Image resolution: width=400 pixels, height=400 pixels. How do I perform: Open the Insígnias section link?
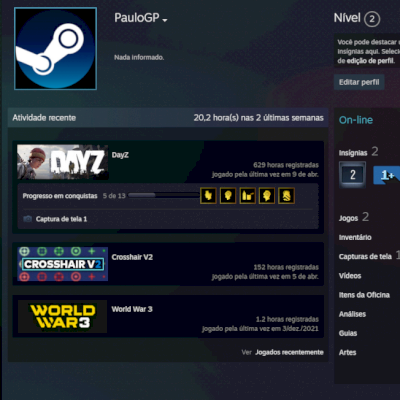pos(353,153)
